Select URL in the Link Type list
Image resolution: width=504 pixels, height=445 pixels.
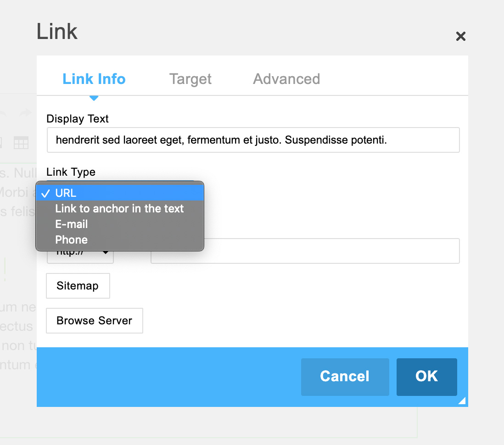pyautogui.click(x=120, y=193)
